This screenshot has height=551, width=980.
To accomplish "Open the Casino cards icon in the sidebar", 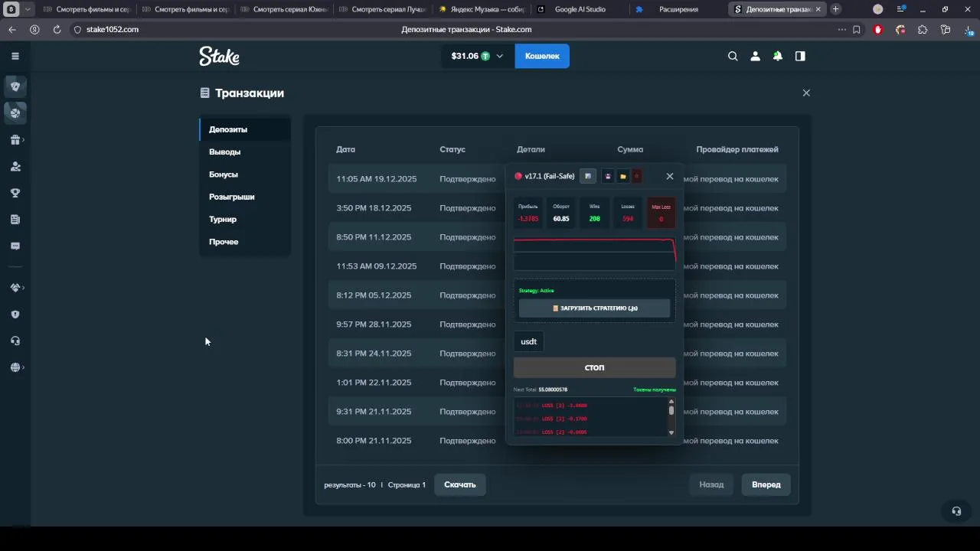I will pyautogui.click(x=15, y=86).
